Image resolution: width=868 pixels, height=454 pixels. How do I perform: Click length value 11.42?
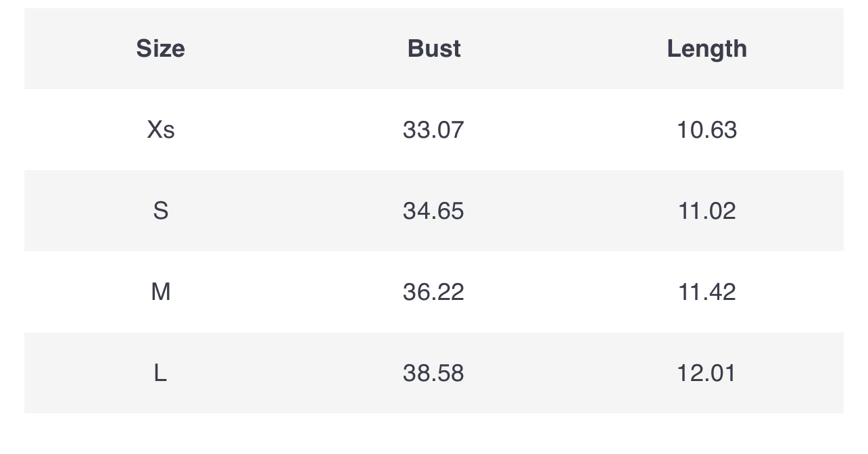click(x=706, y=292)
